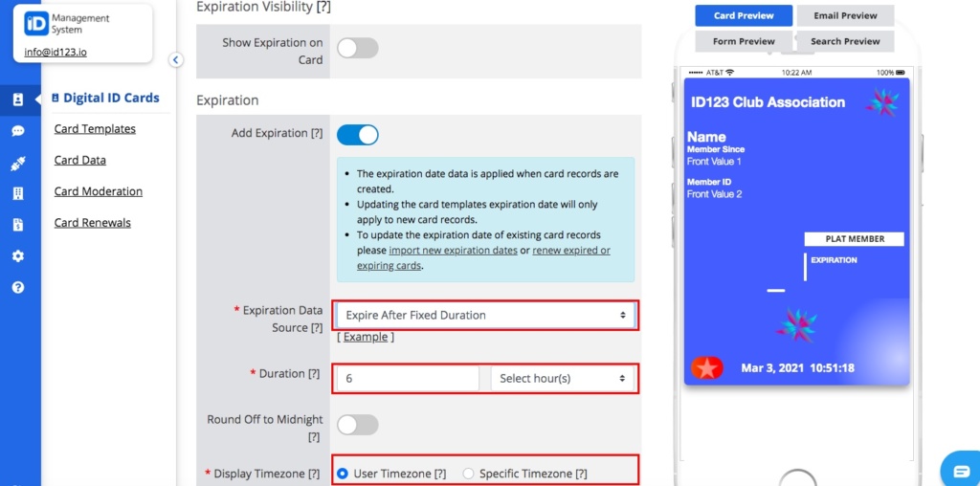This screenshot has width=980, height=486.
Task: Open the ID card icon in sidebar
Action: click(x=18, y=99)
